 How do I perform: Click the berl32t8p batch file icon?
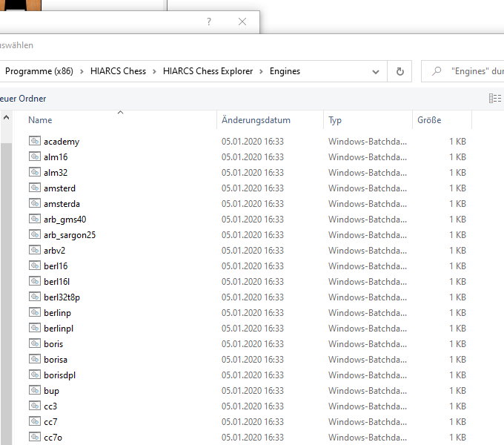coord(35,297)
